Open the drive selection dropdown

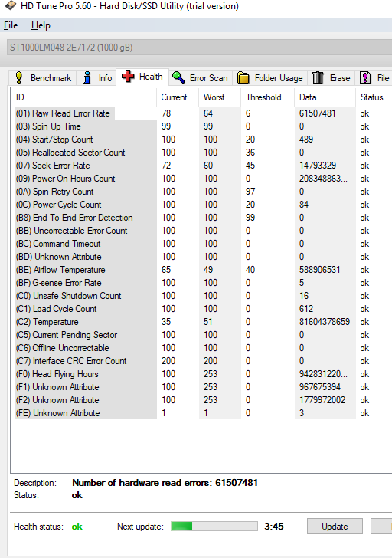199,48
